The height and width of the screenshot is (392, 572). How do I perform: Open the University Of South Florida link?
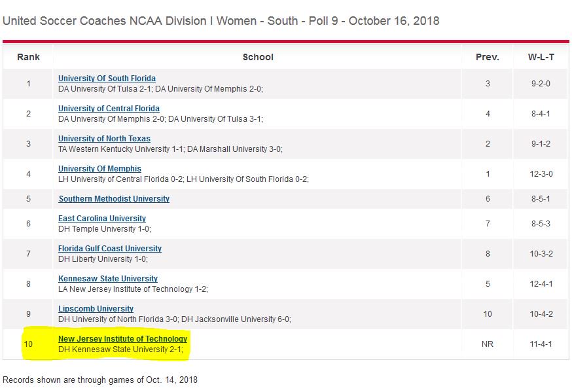pyautogui.click(x=107, y=78)
